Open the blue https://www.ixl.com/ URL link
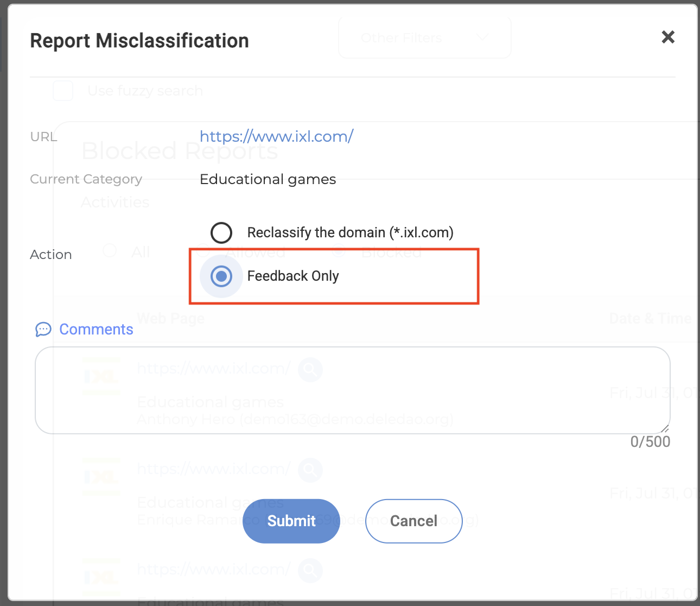The height and width of the screenshot is (606, 700). (x=277, y=136)
